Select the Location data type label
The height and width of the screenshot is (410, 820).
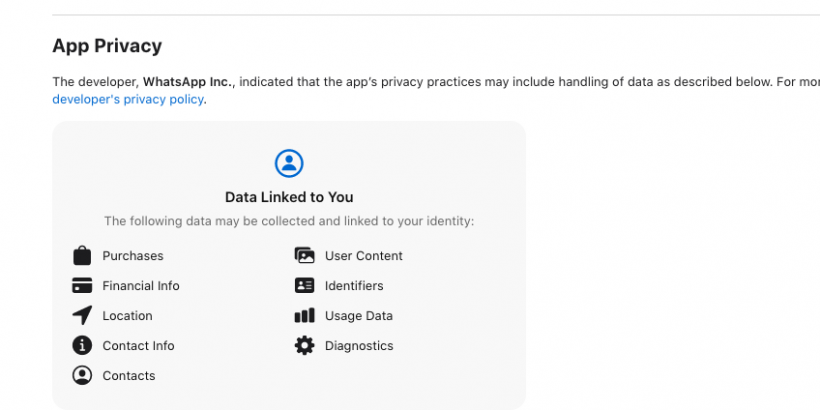(x=128, y=316)
